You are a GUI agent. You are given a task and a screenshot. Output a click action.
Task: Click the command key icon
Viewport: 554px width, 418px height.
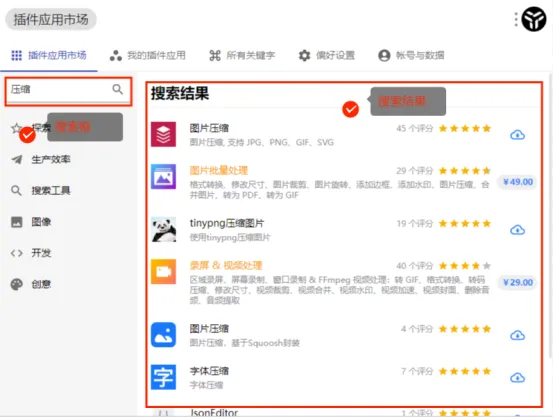pos(215,55)
